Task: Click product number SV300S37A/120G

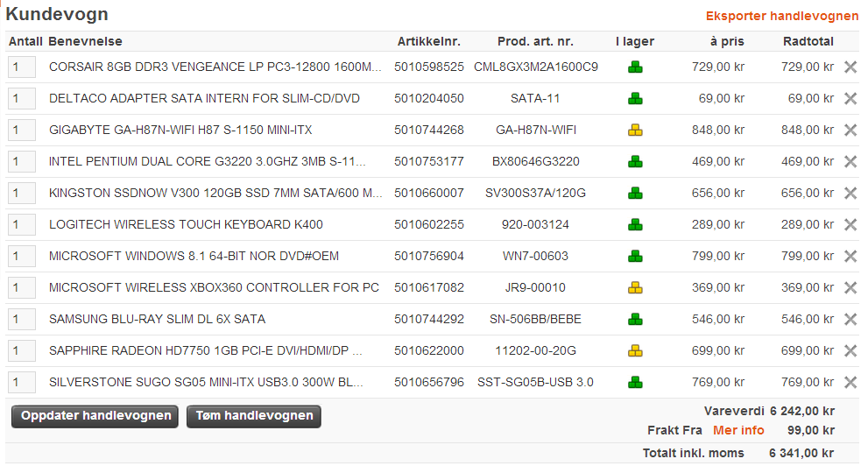Action: pos(535,194)
